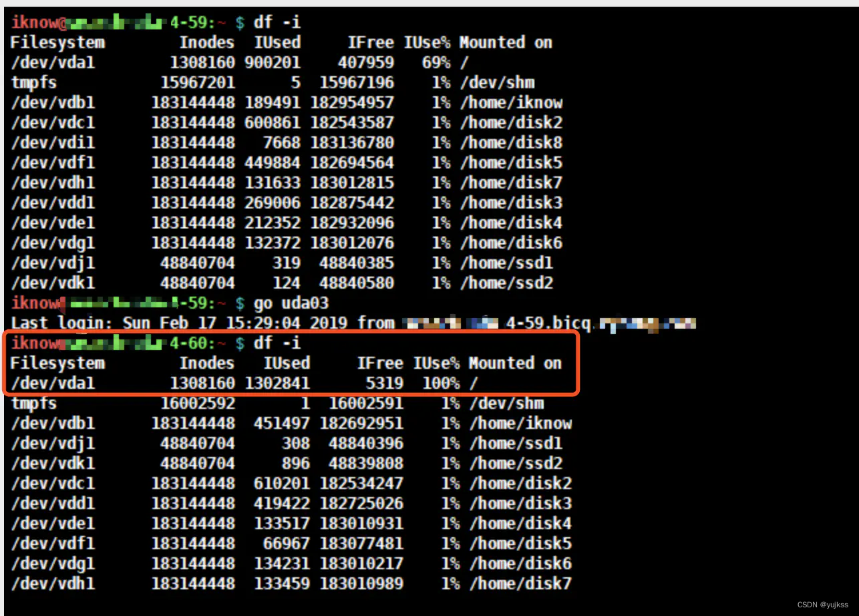Viewport: 859px width, 616px height.
Task: Click the IFree value 48840580
Action: 357,283
